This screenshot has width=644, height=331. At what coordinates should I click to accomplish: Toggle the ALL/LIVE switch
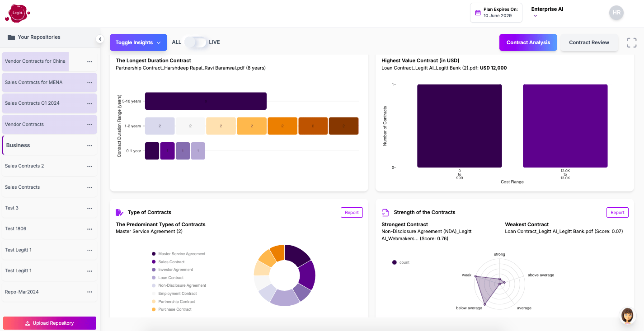tap(195, 42)
